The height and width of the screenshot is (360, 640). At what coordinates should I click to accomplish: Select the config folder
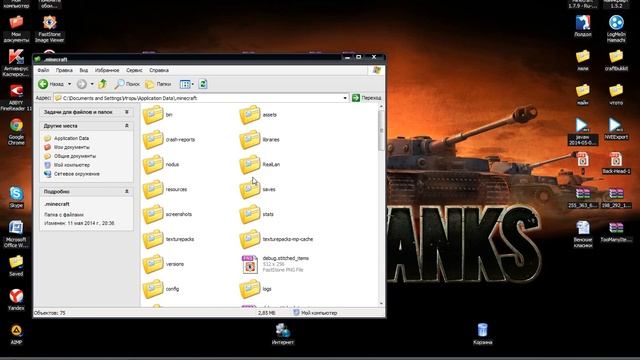point(161,289)
